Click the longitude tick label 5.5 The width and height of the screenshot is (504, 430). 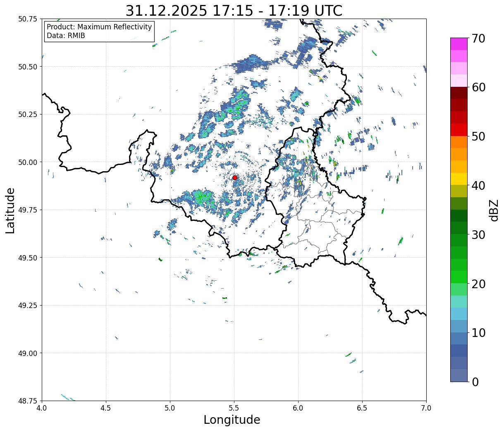click(234, 408)
